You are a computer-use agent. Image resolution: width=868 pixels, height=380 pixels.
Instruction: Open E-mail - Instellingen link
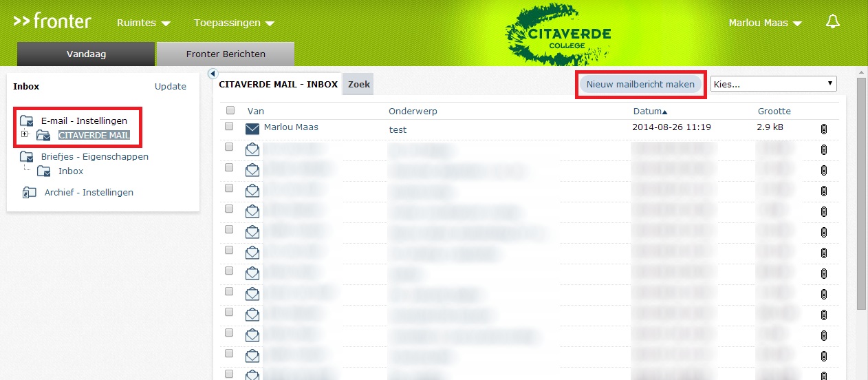pyautogui.click(x=84, y=120)
